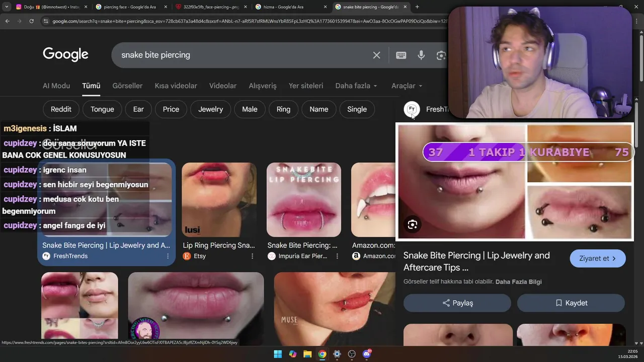Switch to the face-piercing png tab
This screenshot has height=362, width=644.
pos(210,7)
